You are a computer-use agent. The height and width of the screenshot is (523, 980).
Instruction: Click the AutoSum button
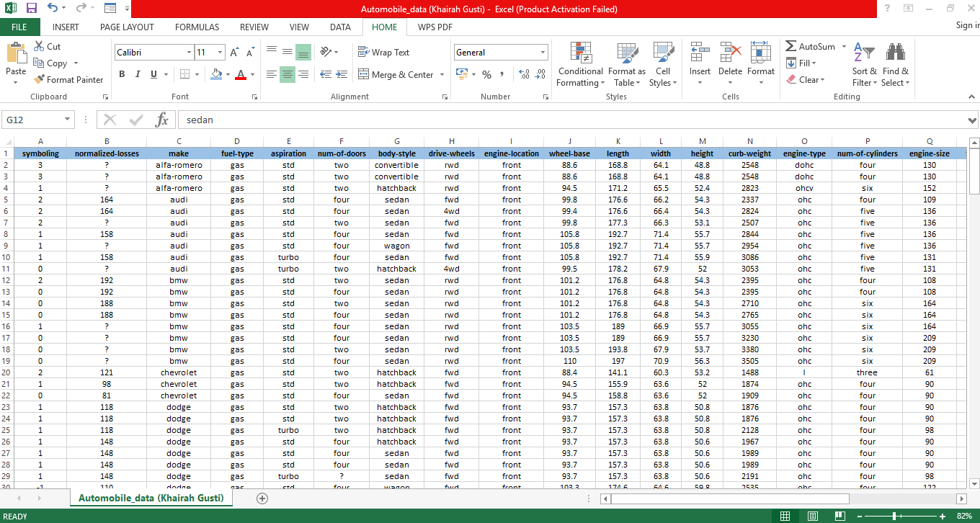(x=811, y=46)
